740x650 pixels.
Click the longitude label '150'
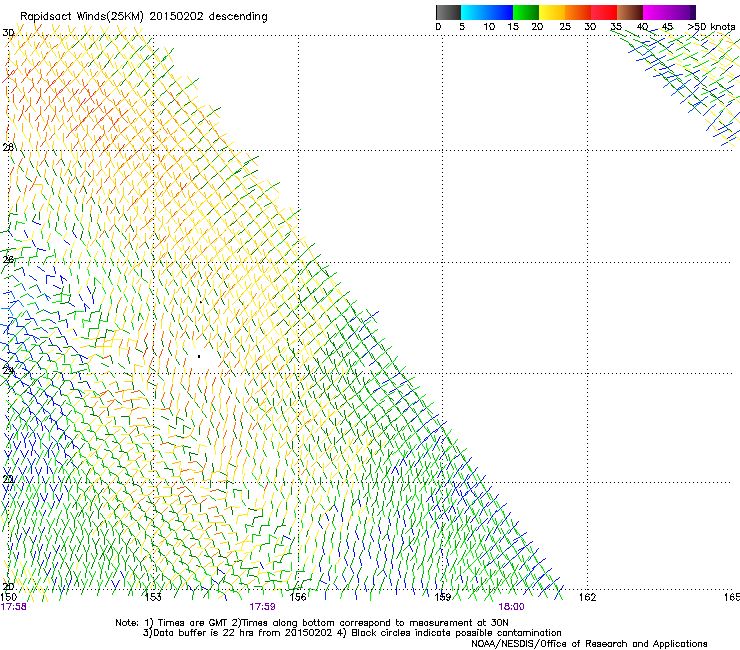point(8,597)
